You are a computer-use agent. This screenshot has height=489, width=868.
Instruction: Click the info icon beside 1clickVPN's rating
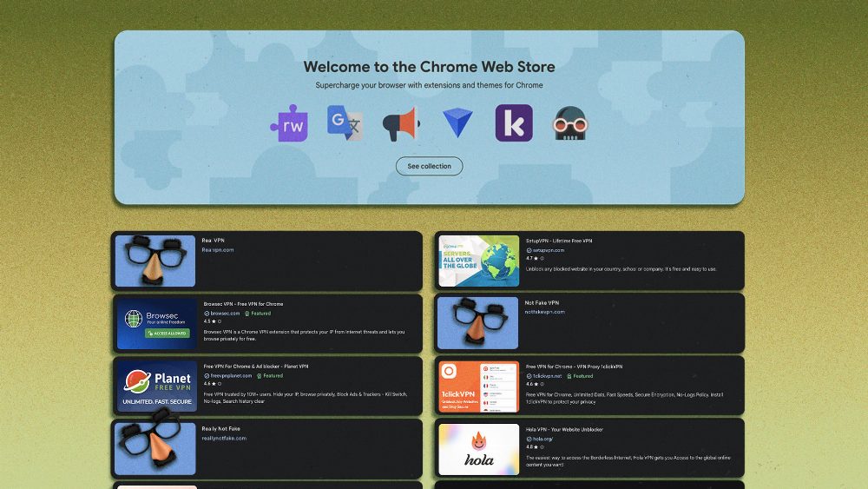pos(542,384)
